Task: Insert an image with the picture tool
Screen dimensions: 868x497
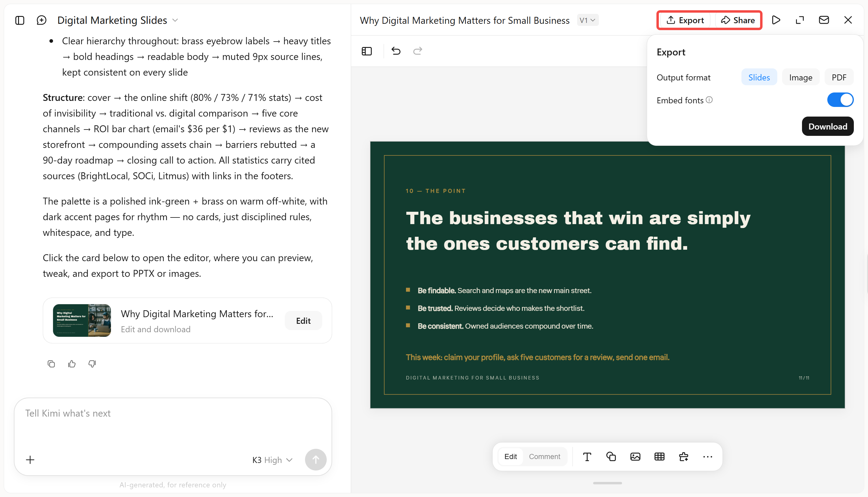Action: tap(635, 457)
